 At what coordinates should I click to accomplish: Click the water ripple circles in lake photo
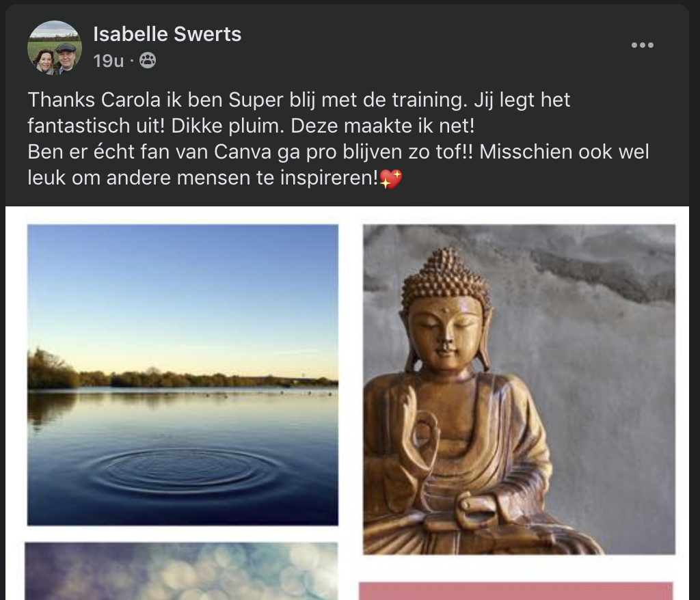(180, 471)
